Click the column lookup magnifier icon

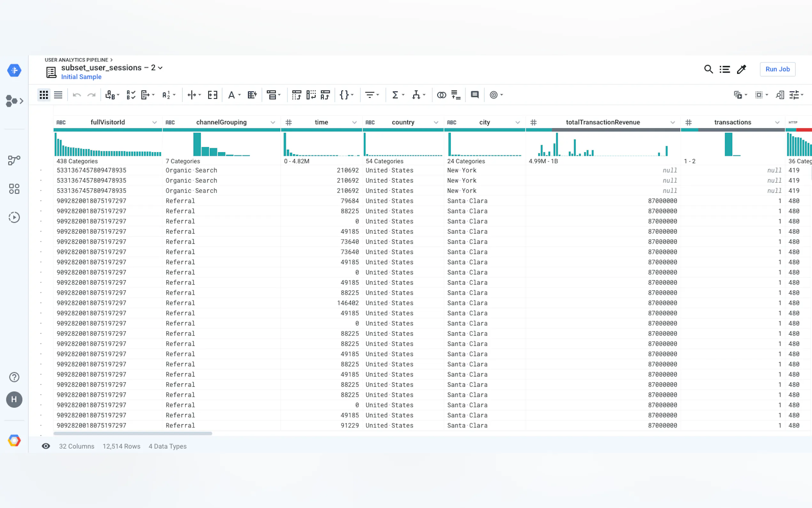point(780,95)
